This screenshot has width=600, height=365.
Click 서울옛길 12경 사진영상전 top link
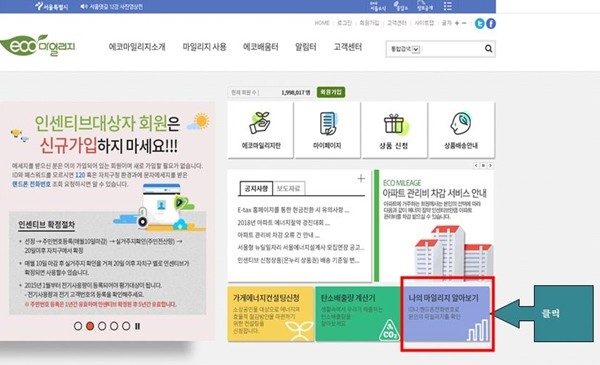pyautogui.click(x=116, y=7)
